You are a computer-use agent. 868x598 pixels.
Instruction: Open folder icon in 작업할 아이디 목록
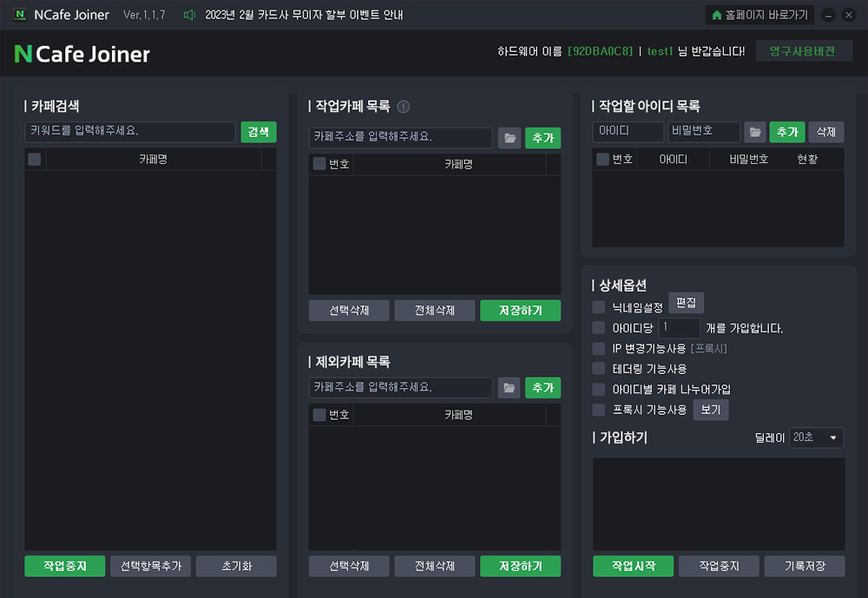(x=755, y=132)
